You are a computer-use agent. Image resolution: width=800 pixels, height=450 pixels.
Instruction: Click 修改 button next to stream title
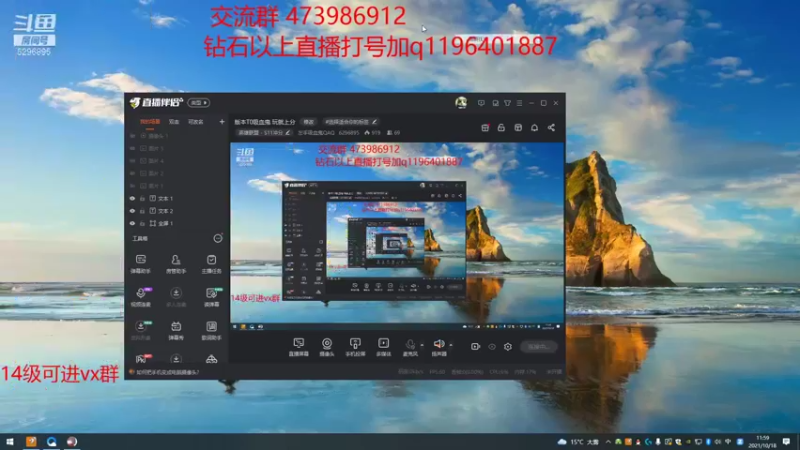(309, 122)
